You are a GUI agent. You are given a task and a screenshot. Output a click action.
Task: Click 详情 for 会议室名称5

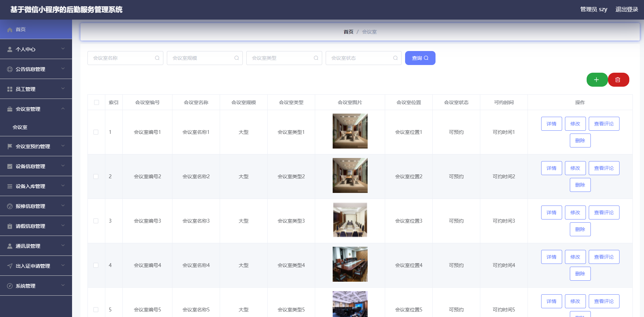pyautogui.click(x=552, y=301)
